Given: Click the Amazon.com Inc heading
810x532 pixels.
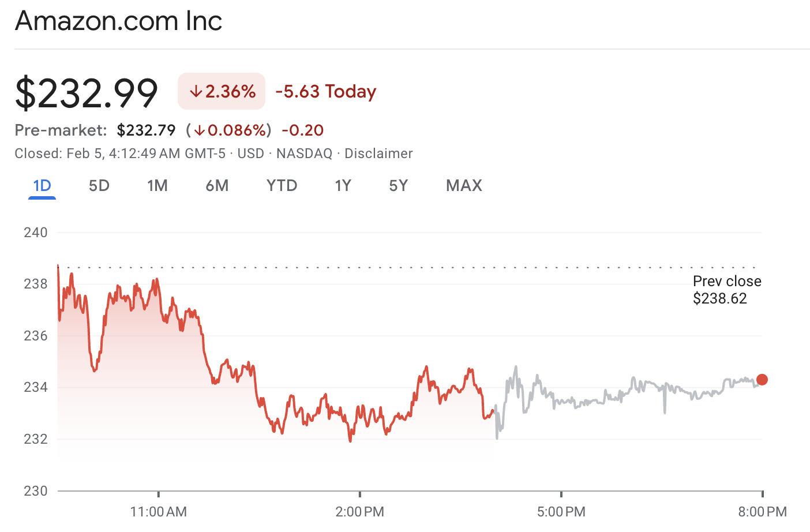Looking at the screenshot, I should click(118, 21).
